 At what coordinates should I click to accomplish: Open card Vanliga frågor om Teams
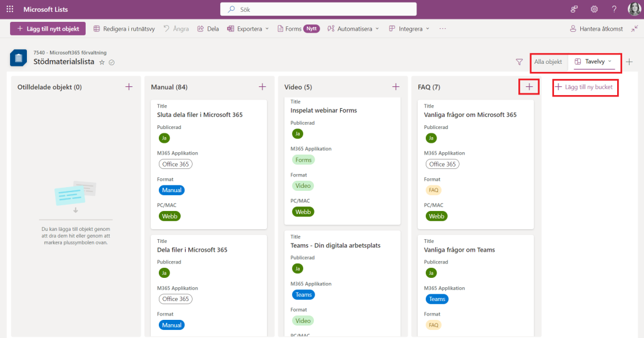(476, 285)
